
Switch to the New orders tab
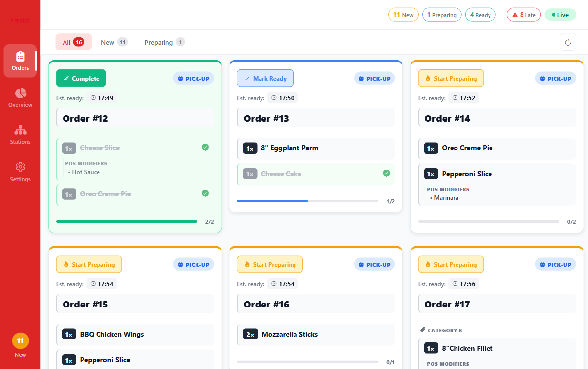(x=114, y=42)
